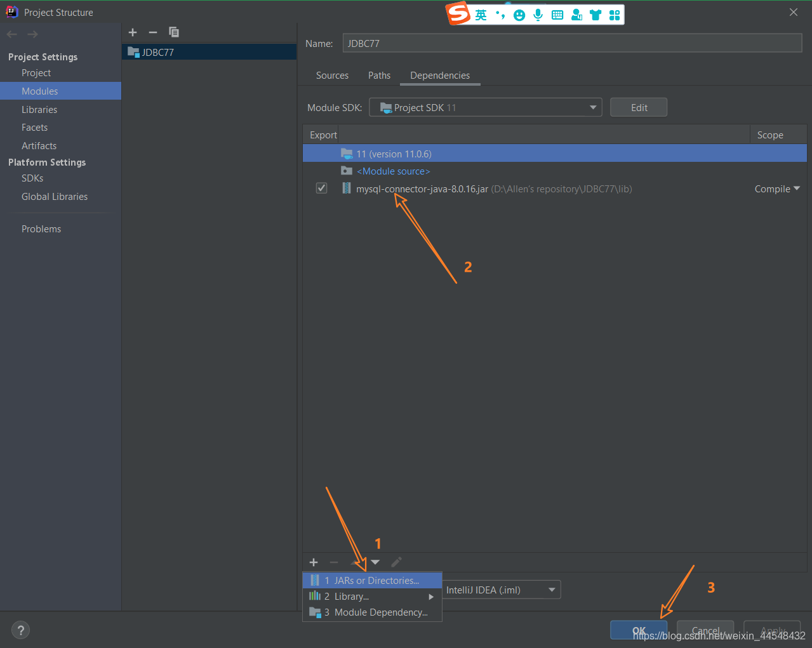The image size is (812, 648).
Task: Click the add dependency plus icon
Action: click(314, 562)
